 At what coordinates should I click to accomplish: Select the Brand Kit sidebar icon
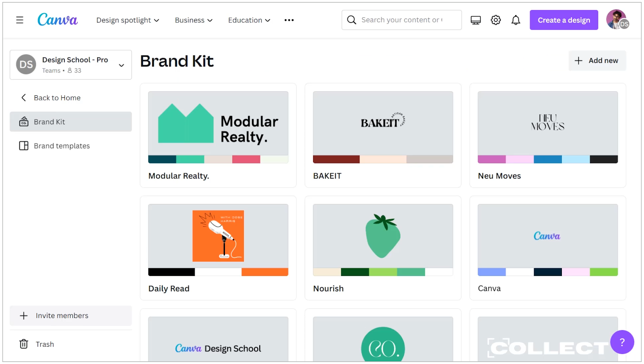24,121
